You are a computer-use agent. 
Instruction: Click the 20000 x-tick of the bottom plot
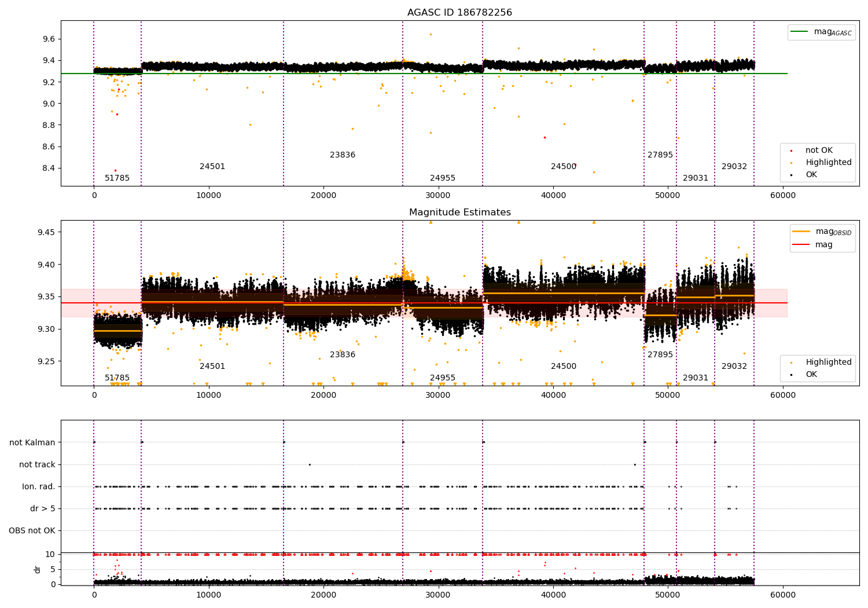pos(323,595)
